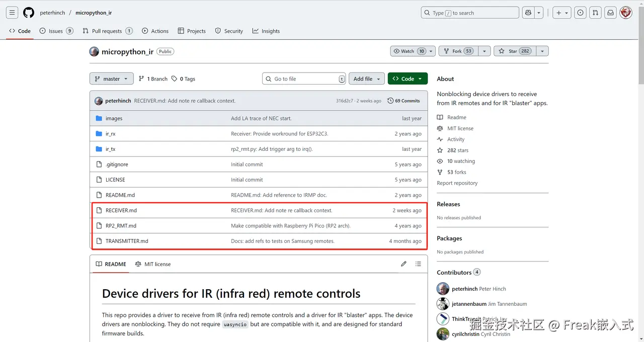View 10 watching link
The height and width of the screenshot is (342, 644).
pos(456,161)
